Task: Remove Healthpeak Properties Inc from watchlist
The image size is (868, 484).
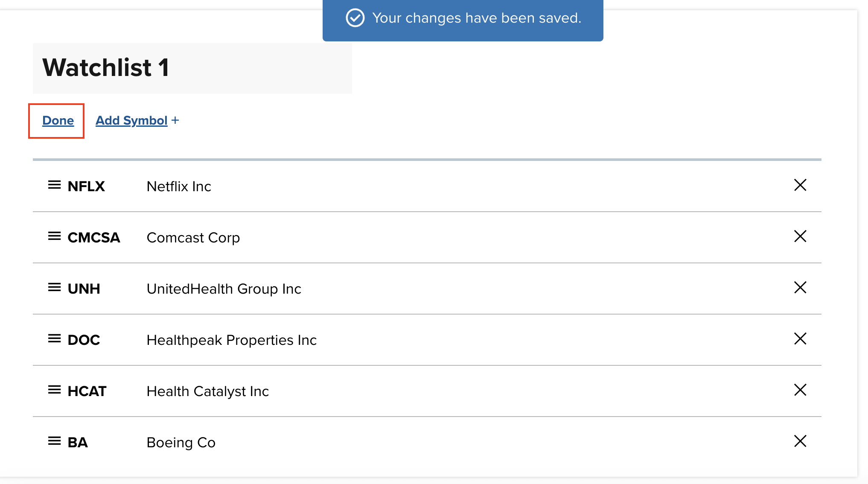Action: [x=800, y=338]
